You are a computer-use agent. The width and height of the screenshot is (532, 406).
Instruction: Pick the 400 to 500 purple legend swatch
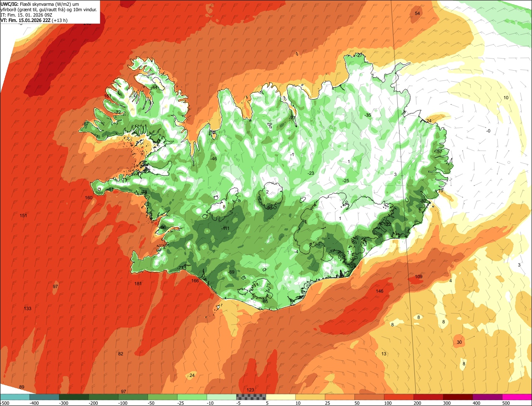click(487, 397)
